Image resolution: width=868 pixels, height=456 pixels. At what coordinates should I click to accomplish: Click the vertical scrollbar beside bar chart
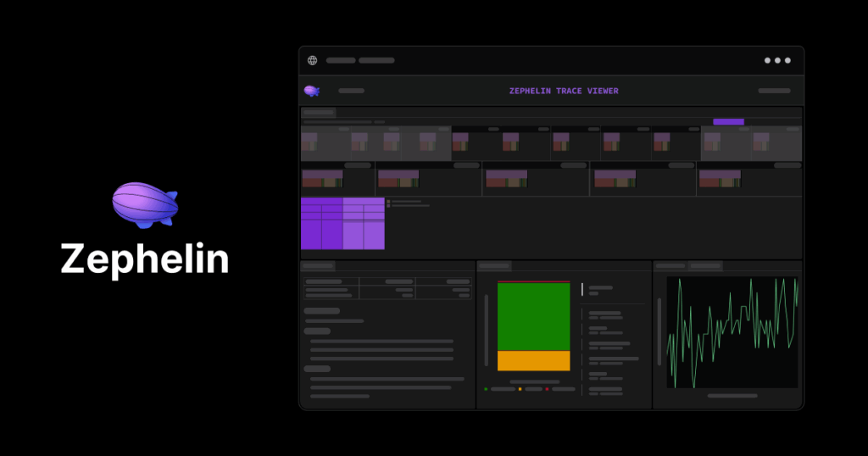point(487,331)
